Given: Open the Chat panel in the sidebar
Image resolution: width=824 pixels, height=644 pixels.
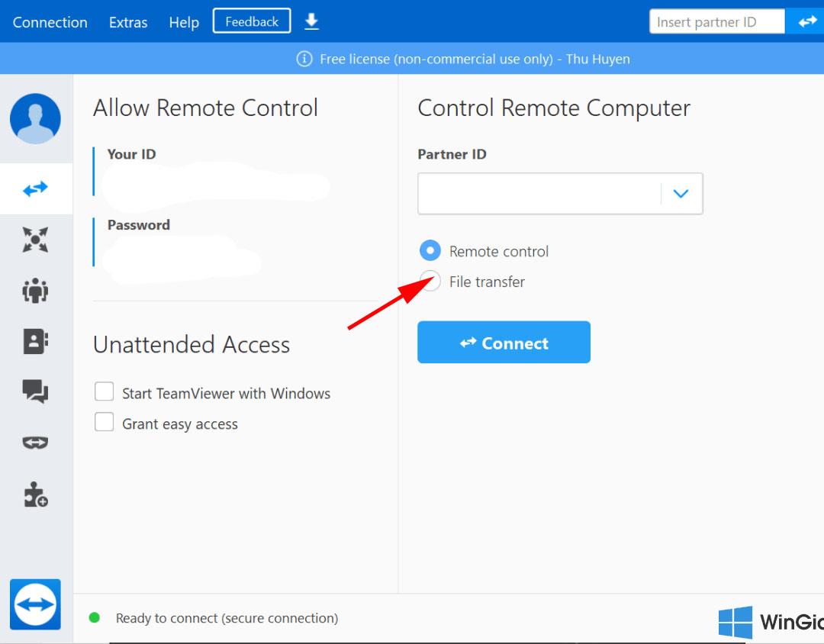Looking at the screenshot, I should [35, 391].
